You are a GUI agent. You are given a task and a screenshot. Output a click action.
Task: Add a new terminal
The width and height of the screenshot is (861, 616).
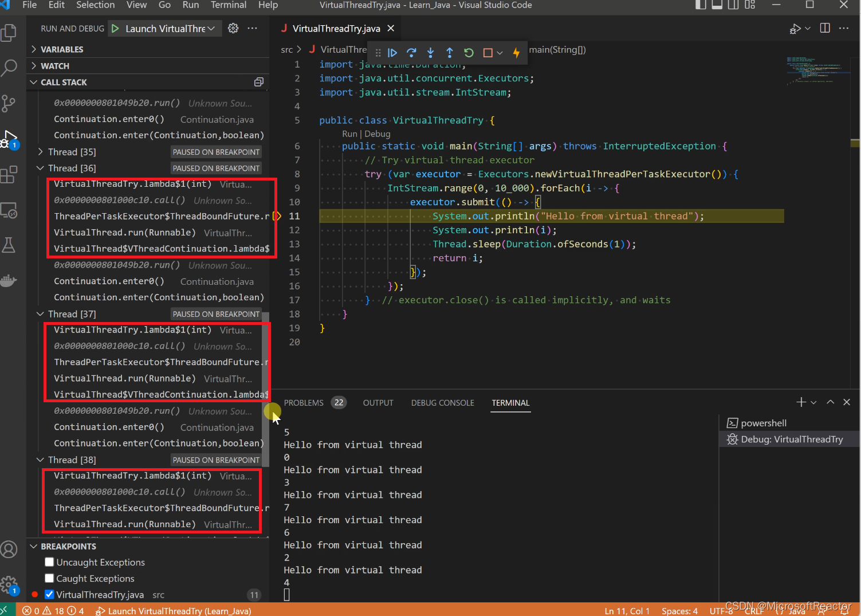point(801,402)
